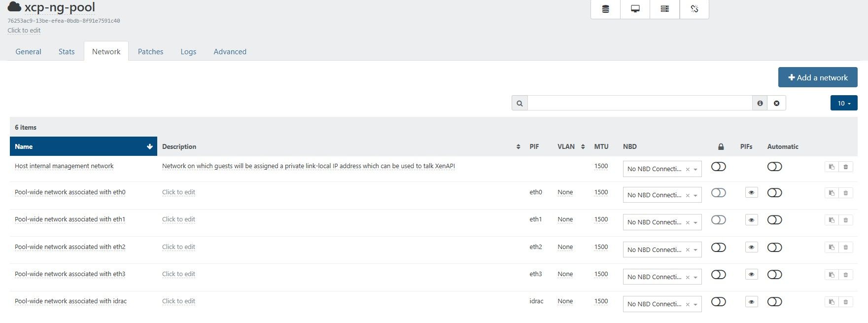Enable Automatic for the idrac network
Viewport: 868px width, 323px height.
coord(774,302)
